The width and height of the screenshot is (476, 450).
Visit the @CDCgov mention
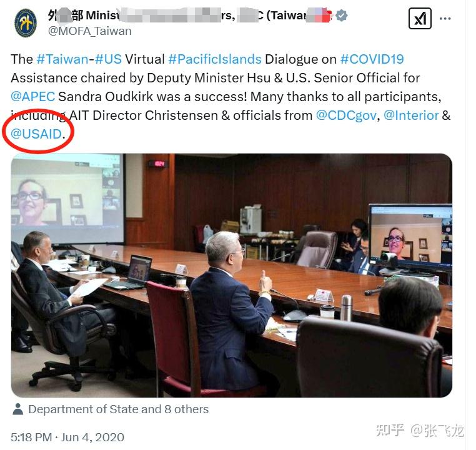click(x=346, y=115)
